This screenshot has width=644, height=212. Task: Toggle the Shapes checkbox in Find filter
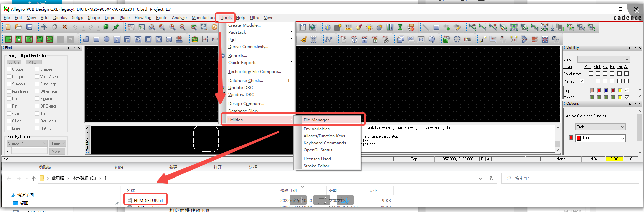[x=37, y=69]
